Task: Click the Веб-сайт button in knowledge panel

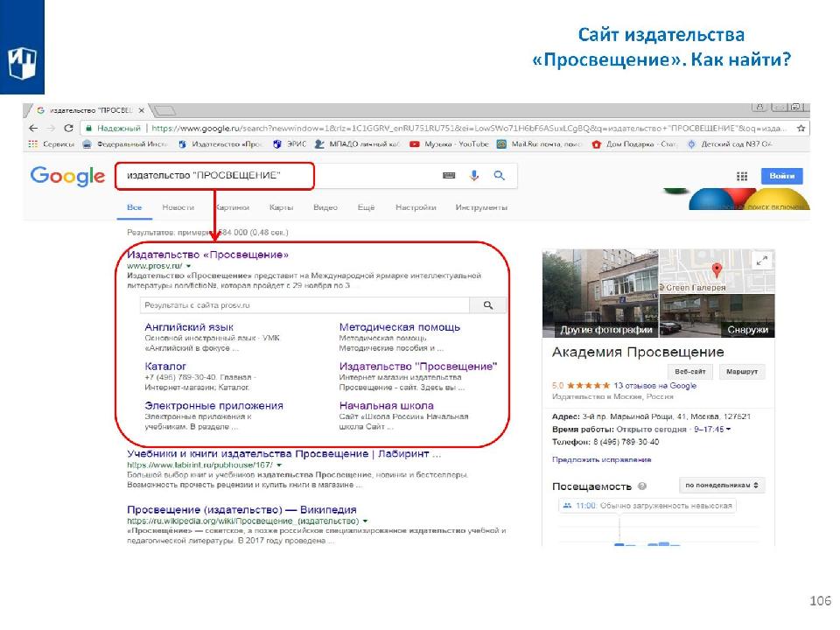Action: tap(689, 372)
